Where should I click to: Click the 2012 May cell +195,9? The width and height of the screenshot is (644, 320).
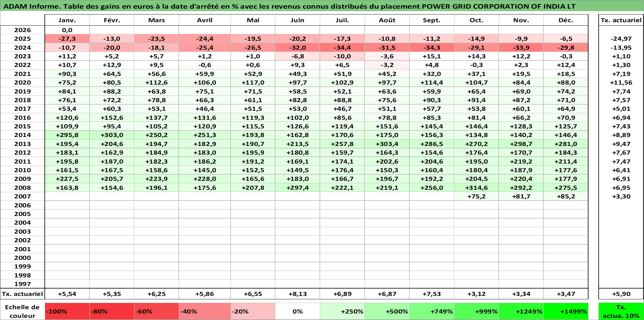(253, 152)
